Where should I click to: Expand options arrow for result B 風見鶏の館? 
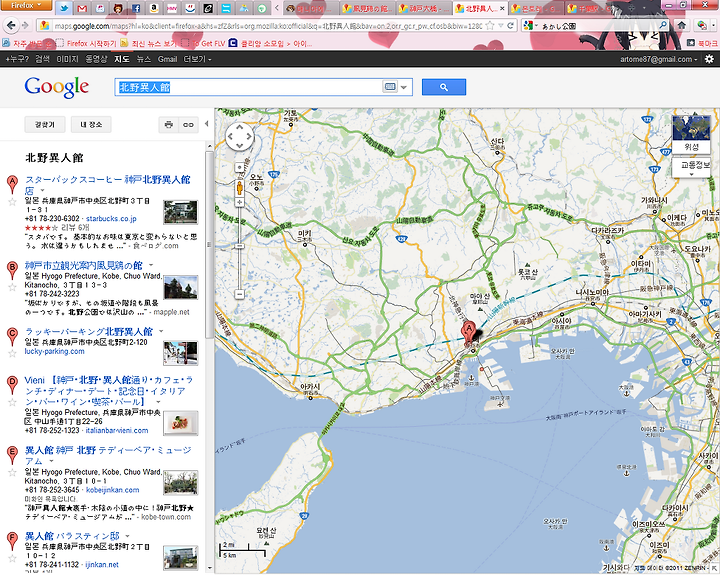(151, 265)
